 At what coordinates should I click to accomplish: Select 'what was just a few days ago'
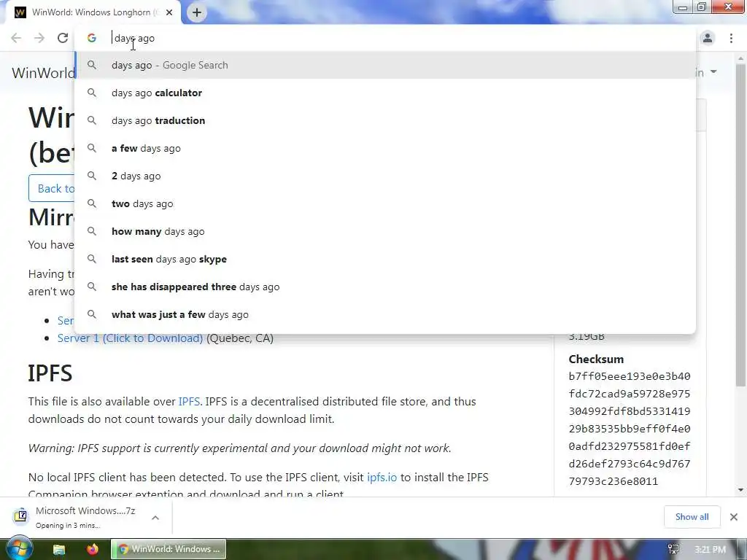(385, 314)
